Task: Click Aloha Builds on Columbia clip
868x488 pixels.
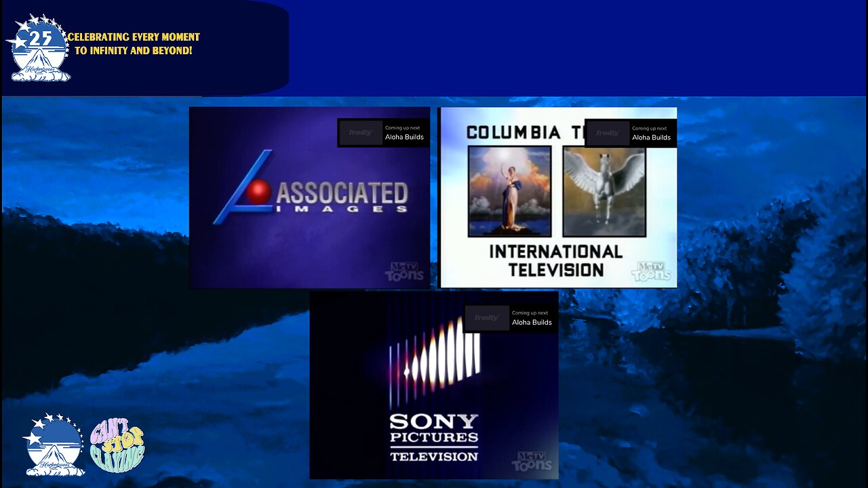Action: pyautogui.click(x=651, y=138)
